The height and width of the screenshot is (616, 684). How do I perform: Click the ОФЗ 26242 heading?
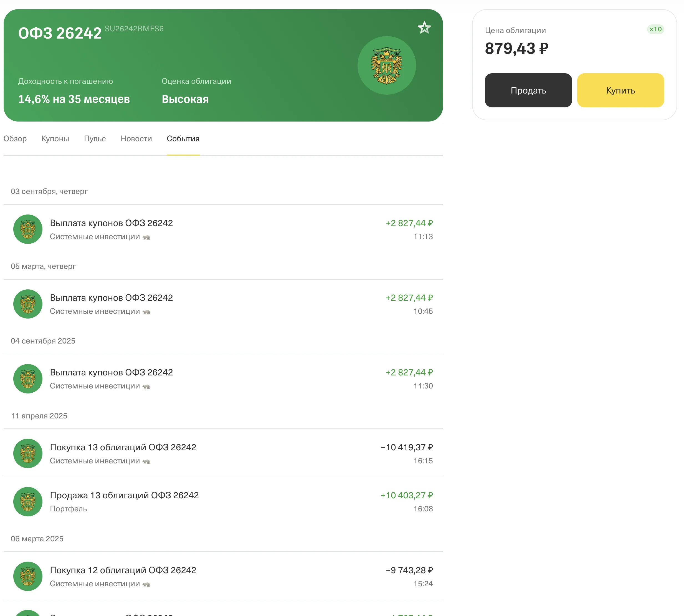click(60, 33)
